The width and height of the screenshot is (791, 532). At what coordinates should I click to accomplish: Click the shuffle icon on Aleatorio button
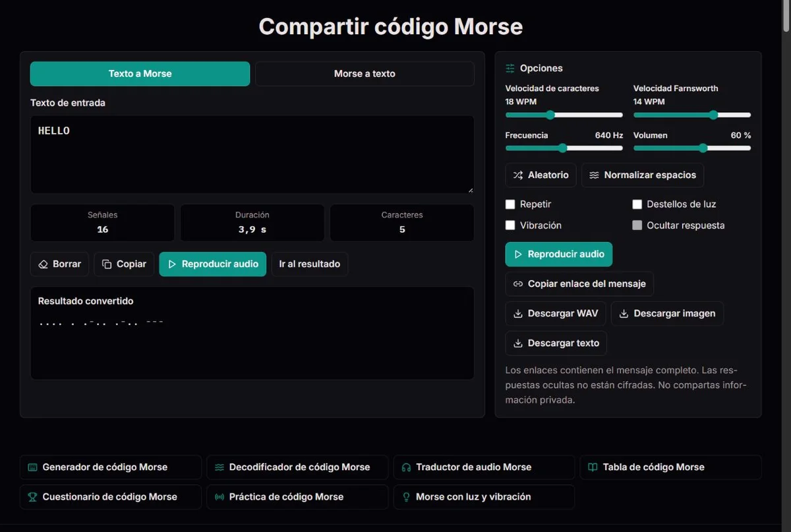(518, 175)
